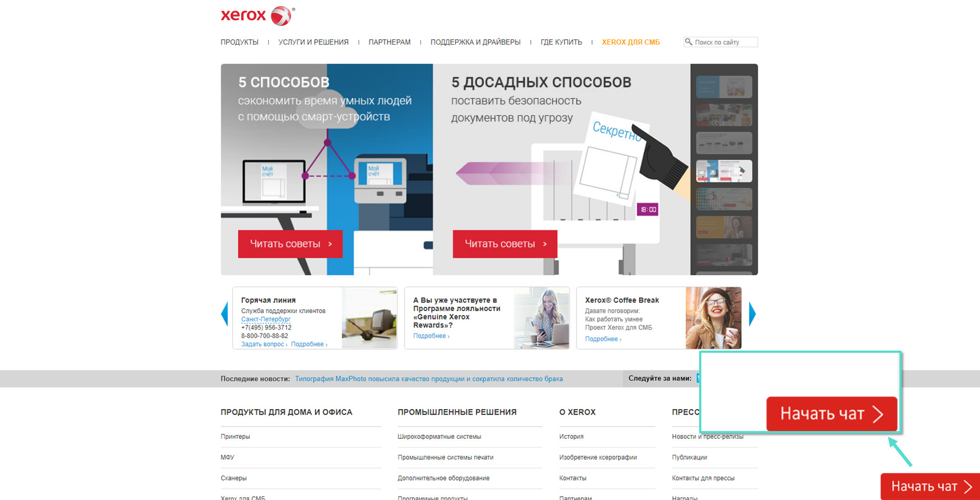Click Изобретение ксерографии link

(x=598, y=458)
